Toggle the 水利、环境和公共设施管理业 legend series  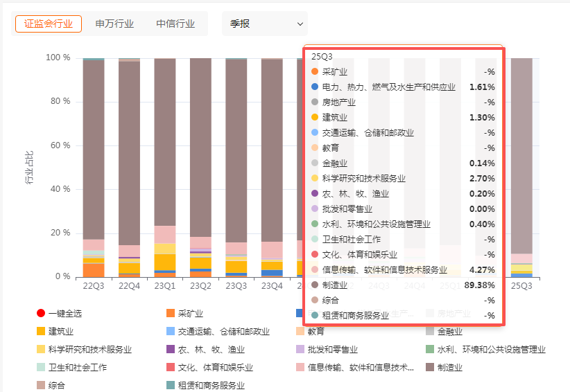[485, 350]
